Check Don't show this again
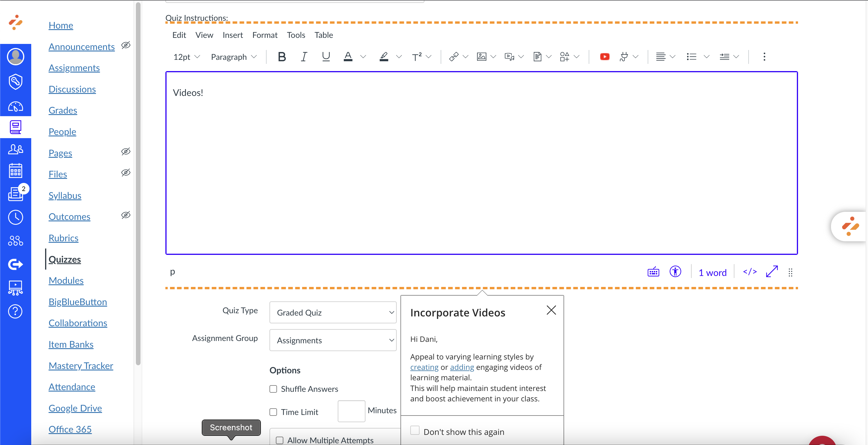868x445 pixels. [415, 431]
